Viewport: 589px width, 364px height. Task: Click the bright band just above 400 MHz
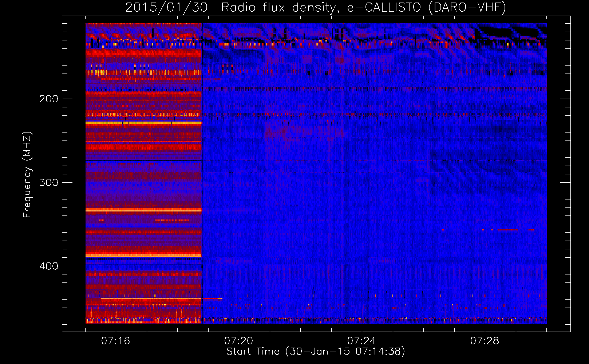(x=143, y=255)
